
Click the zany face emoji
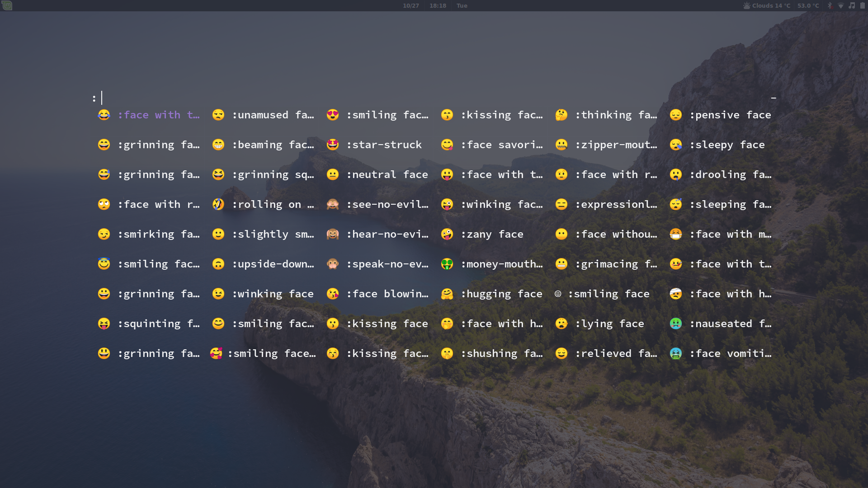[x=491, y=234]
